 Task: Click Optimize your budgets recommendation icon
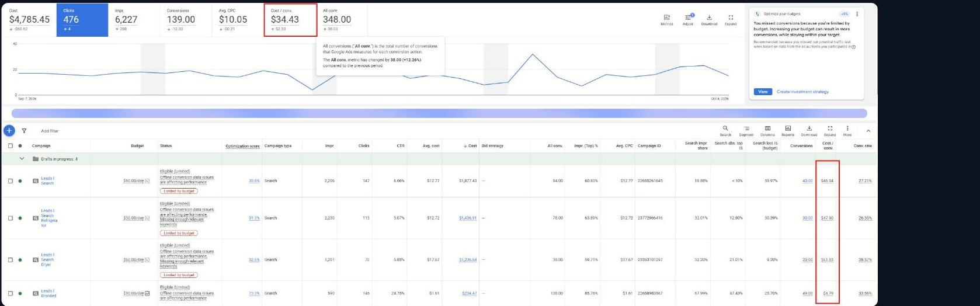[x=757, y=14]
